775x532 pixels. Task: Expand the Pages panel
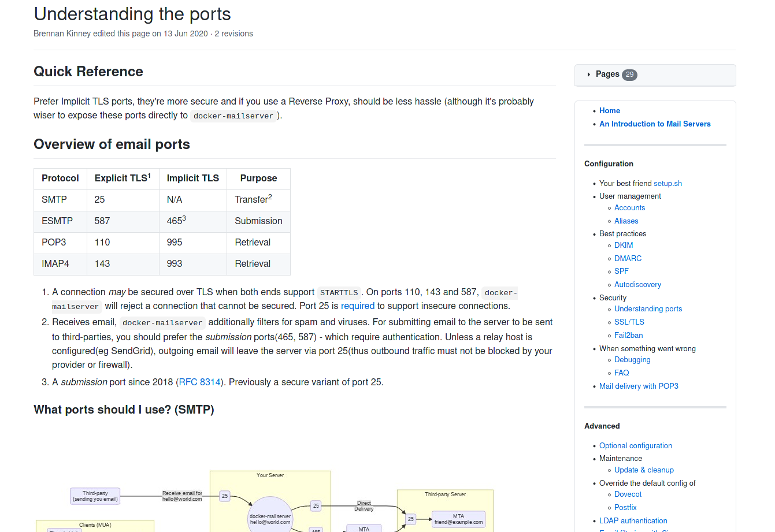(x=607, y=74)
